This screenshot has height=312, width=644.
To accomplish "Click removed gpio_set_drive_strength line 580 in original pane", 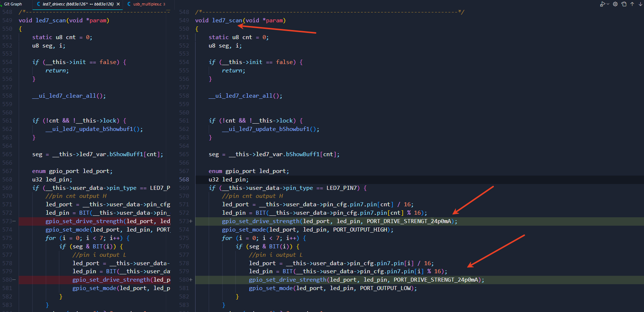I will pos(122,280).
